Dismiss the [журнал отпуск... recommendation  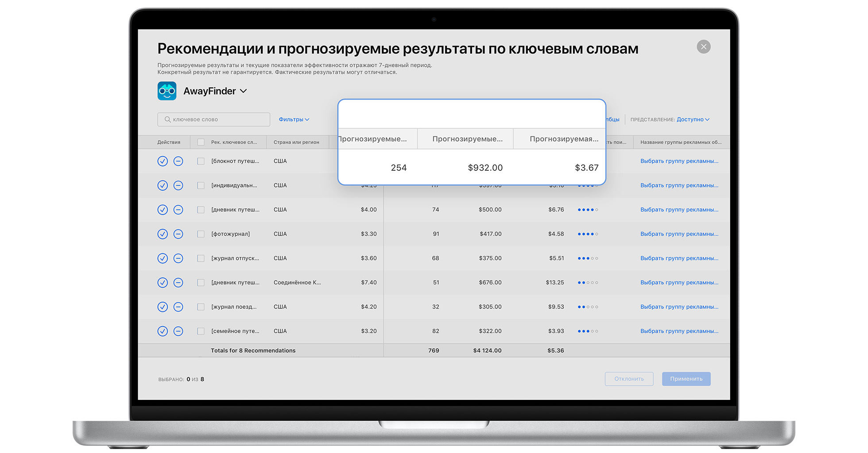[x=178, y=258]
